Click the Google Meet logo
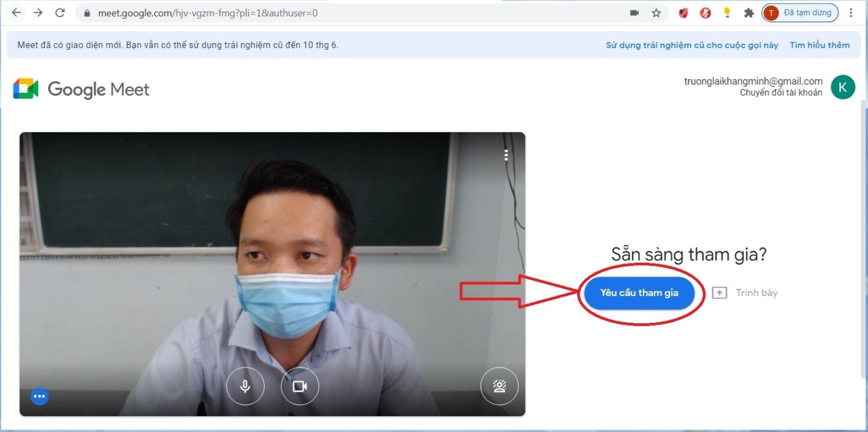The image size is (868, 432). pos(81,89)
